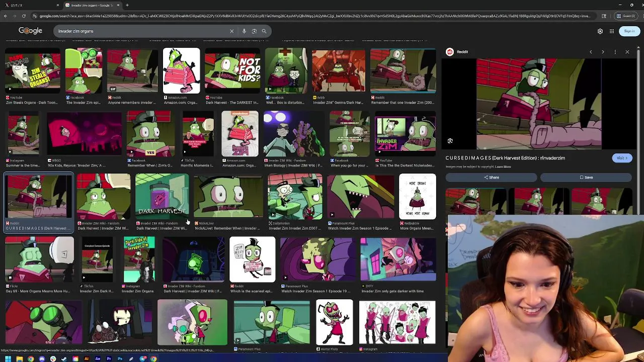Open Zim only gets darker with time result
644x362 pixels.
pos(398,259)
